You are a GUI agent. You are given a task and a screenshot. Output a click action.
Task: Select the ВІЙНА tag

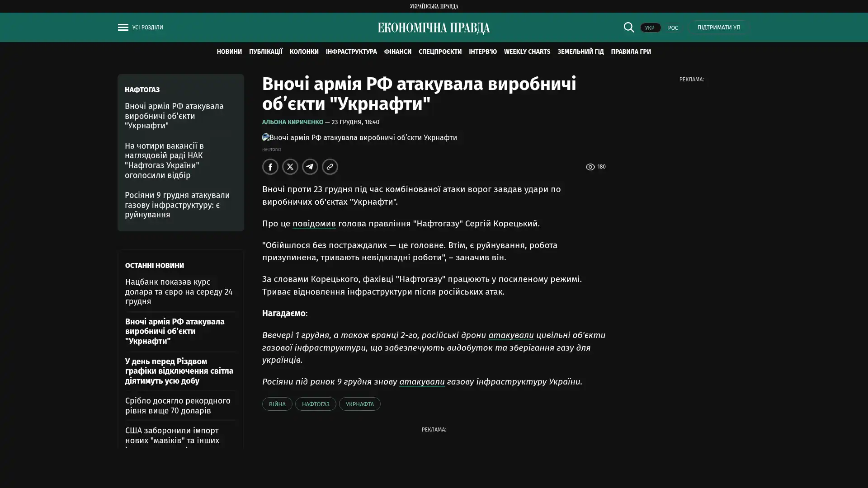pos(277,404)
